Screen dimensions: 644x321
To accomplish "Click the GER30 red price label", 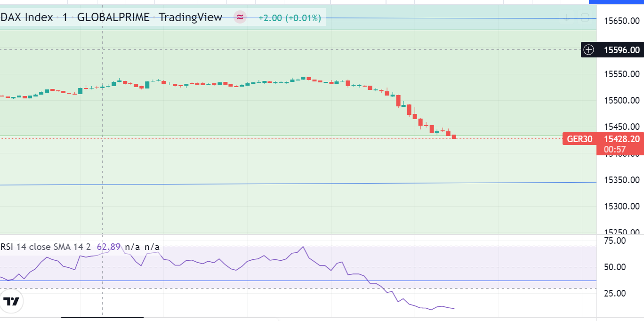I will coord(580,139).
